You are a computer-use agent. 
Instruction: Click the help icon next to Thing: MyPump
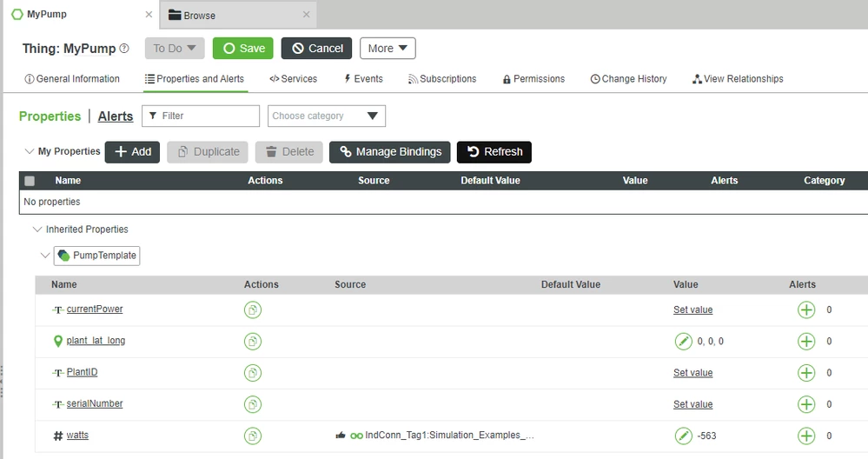(x=124, y=48)
